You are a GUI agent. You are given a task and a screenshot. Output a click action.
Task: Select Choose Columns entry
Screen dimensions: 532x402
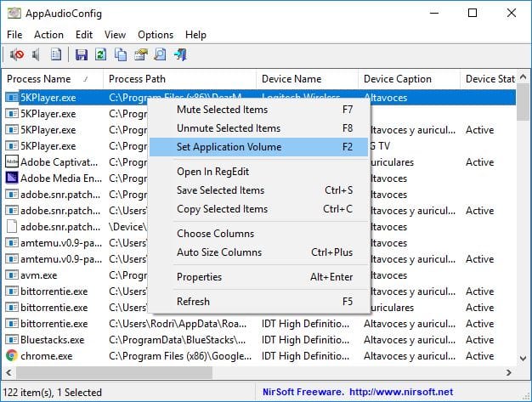(258, 234)
